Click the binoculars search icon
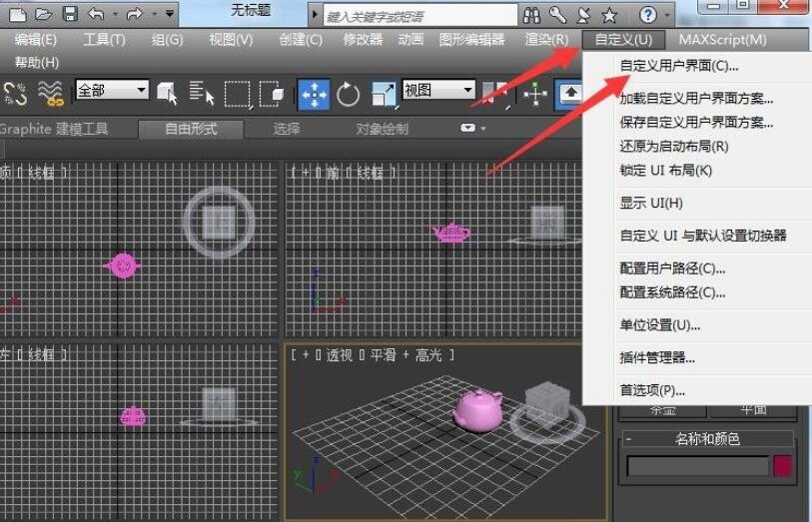812x522 pixels. (x=531, y=16)
